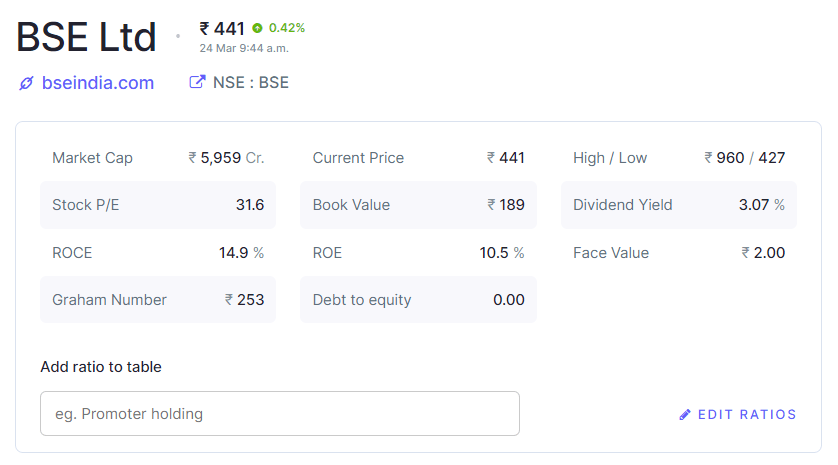
Task: Click the Graham Number value ₹ 253
Action: click(244, 300)
